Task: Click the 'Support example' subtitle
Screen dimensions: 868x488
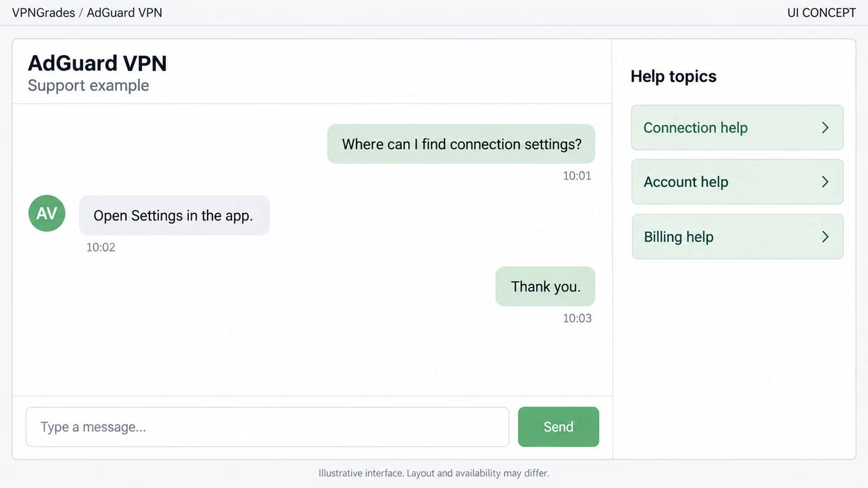Action: coord(89,86)
